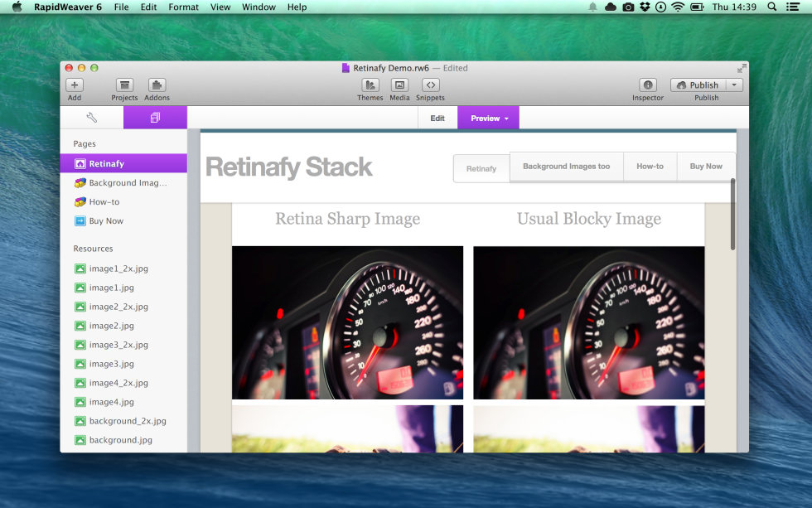
Task: Open the Media browser icon
Action: [x=399, y=85]
